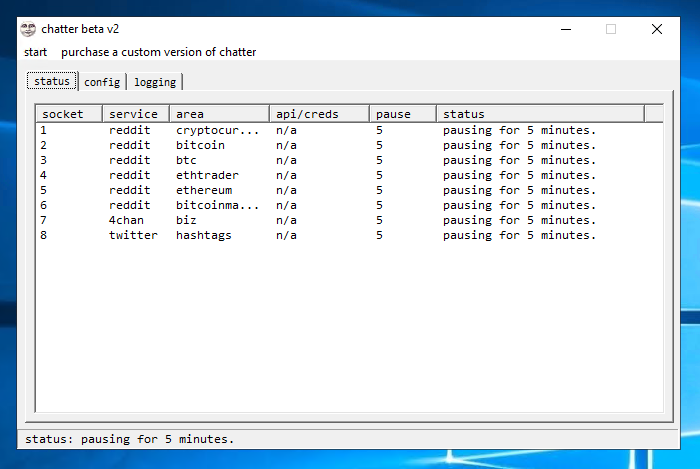Click the chatter face icon in title bar
Screen dimensions: 700x469
(x=28, y=29)
